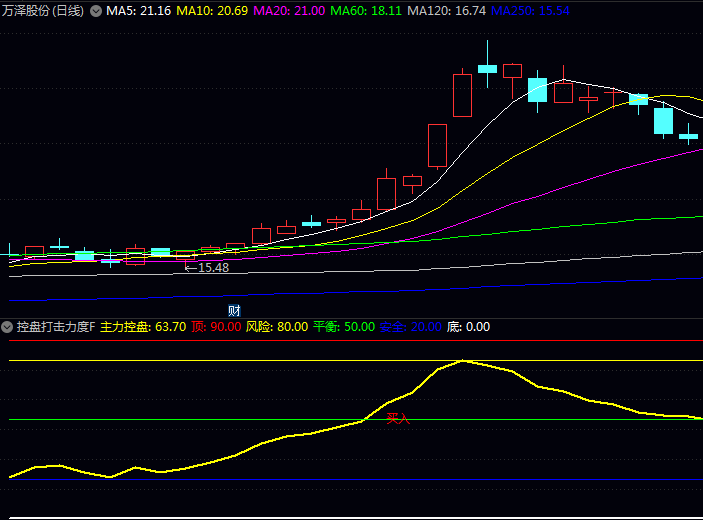This screenshot has width=703, height=520.
Task: Click the 底: 0.00 label
Action: pyautogui.click(x=468, y=327)
